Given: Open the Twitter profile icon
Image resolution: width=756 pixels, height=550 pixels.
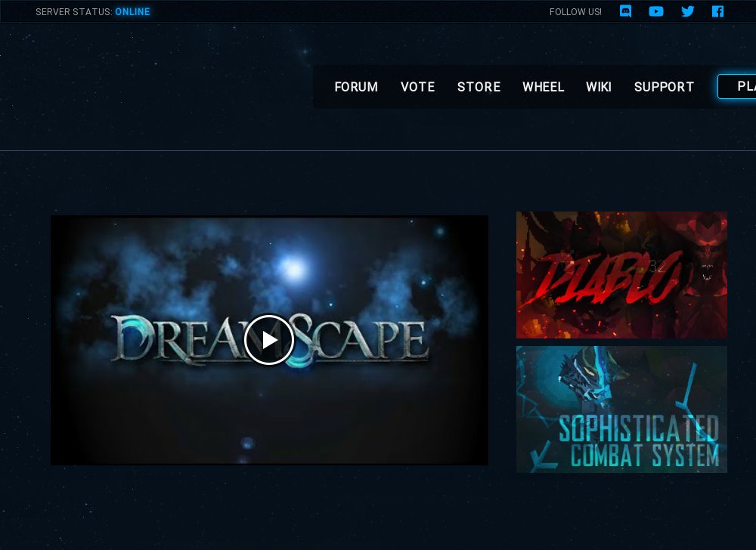Looking at the screenshot, I should pos(687,11).
